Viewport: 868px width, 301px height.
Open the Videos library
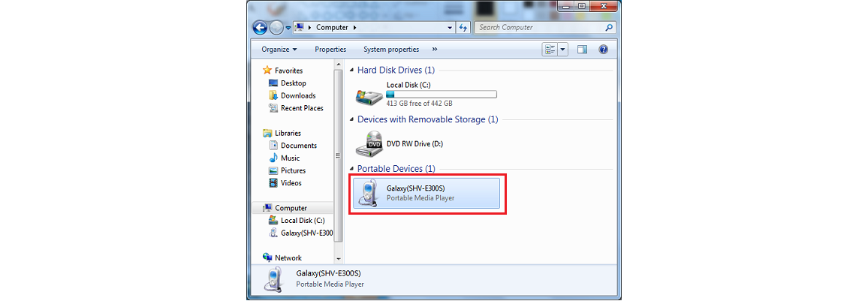pos(291,183)
